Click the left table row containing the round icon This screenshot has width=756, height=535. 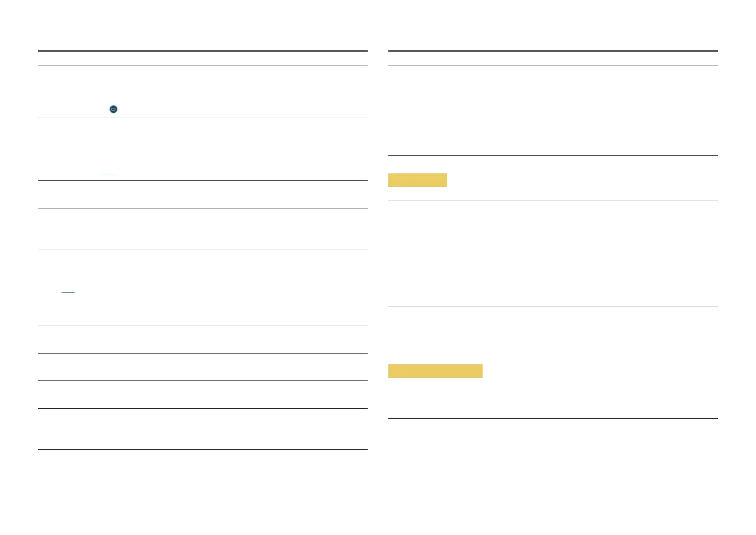202,92
